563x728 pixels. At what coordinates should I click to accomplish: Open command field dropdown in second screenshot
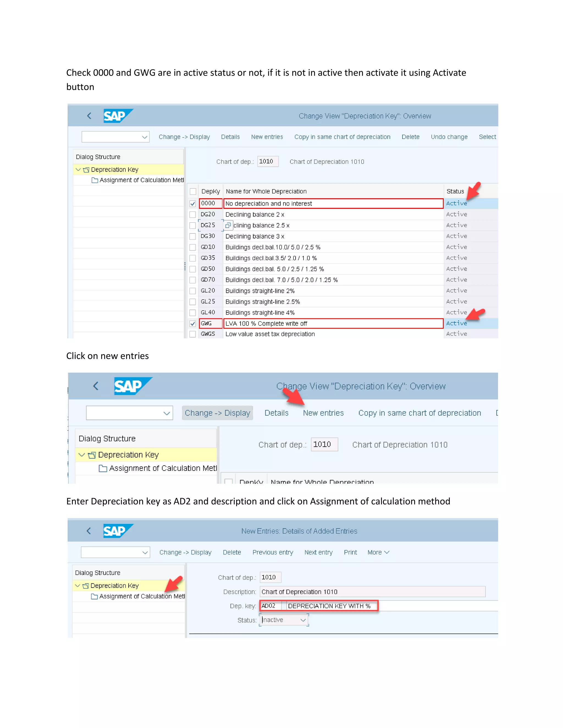(x=167, y=413)
